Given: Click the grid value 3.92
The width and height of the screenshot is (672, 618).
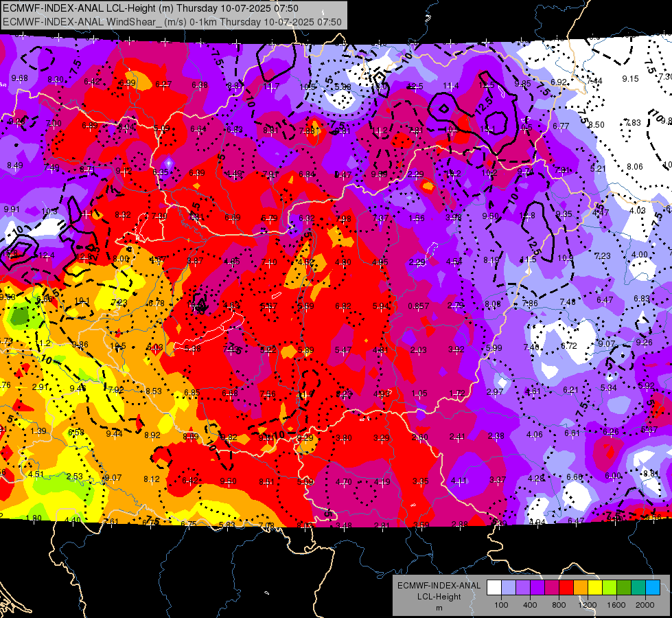Looking at the screenshot, I should pos(456,349).
